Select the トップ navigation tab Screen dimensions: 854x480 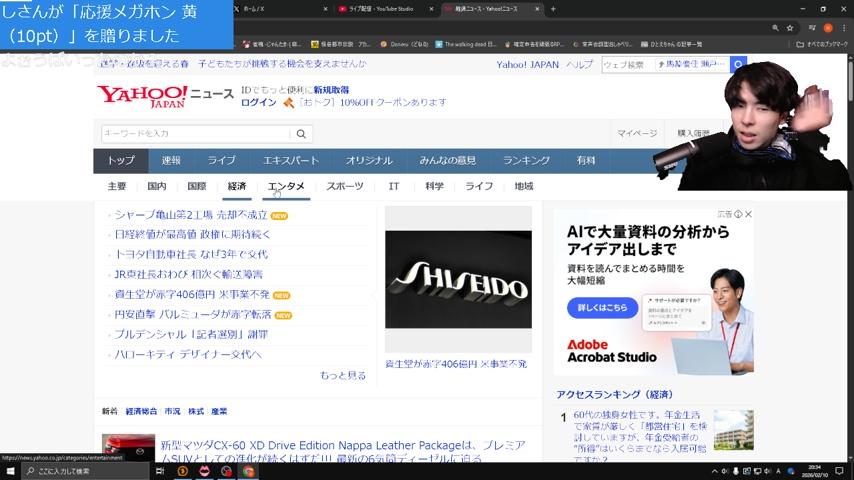coord(121,160)
